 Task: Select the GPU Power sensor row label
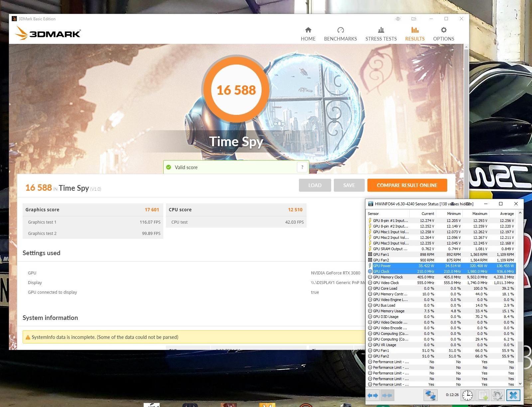[x=382, y=266]
